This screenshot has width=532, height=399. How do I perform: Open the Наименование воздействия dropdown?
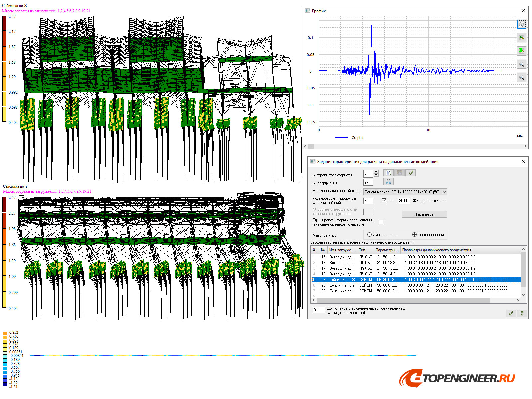(x=444, y=192)
